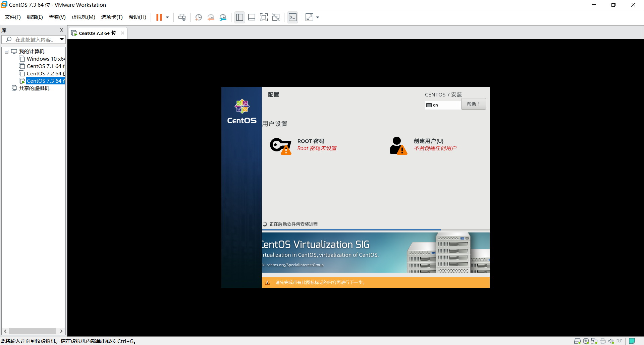Open the 创建用户(U) setting
Screen dimensions: 644x345
(423, 145)
